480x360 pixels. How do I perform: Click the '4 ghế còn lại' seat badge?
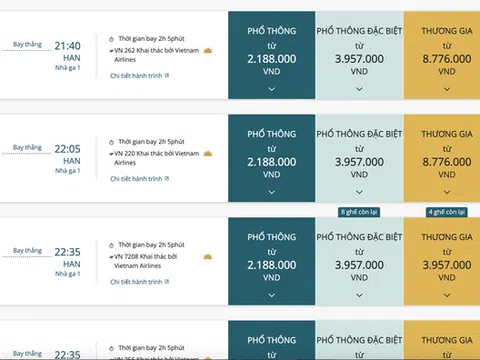[447, 212]
